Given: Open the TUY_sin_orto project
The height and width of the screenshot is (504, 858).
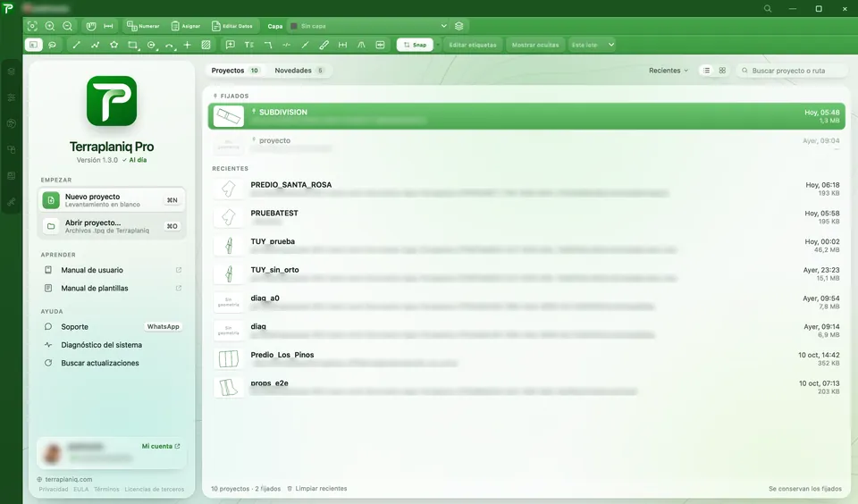Looking at the screenshot, I should pyautogui.click(x=526, y=273).
